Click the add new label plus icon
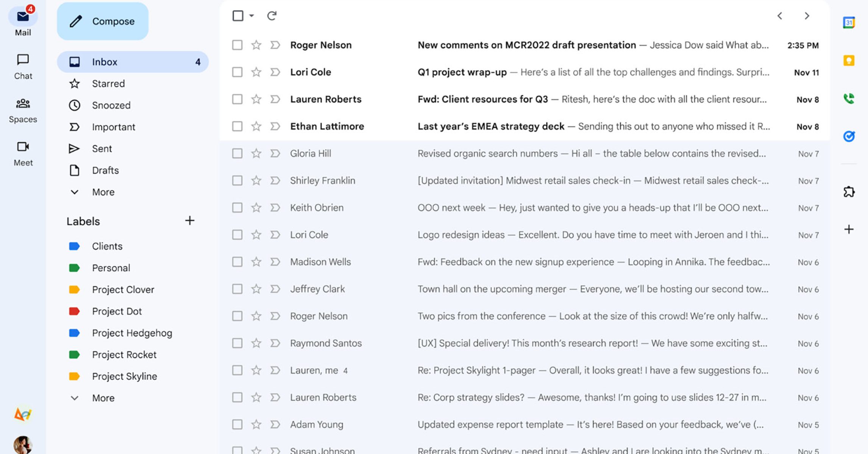 [x=190, y=221]
